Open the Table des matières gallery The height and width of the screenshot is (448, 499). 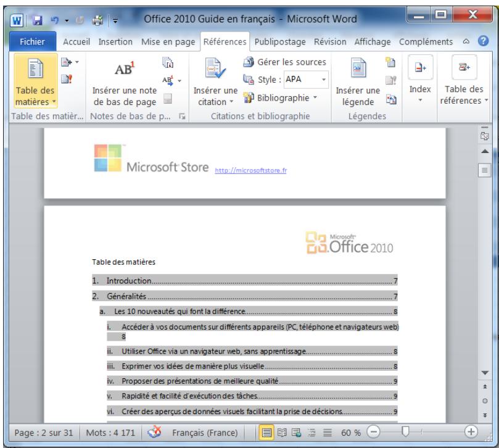point(35,81)
